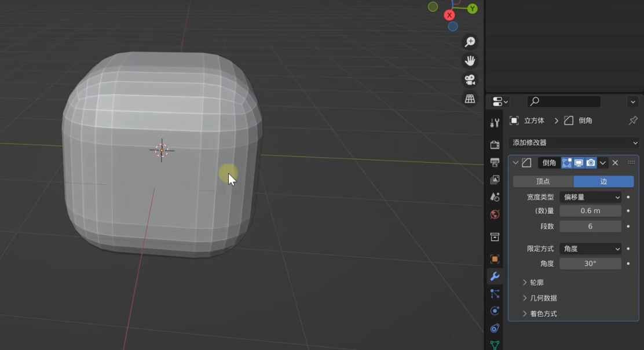Collapse the 倒角 modifier panel
The image size is (644, 350).
coord(515,163)
